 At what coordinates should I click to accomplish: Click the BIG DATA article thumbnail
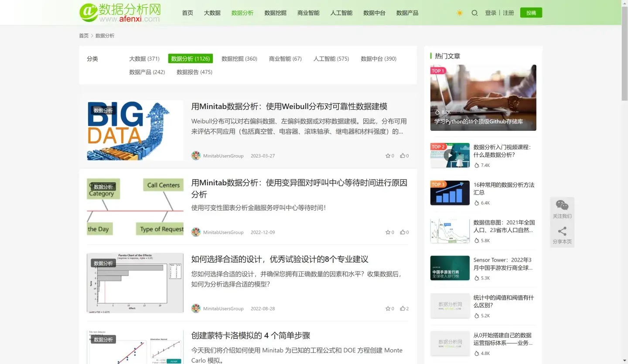(135, 130)
